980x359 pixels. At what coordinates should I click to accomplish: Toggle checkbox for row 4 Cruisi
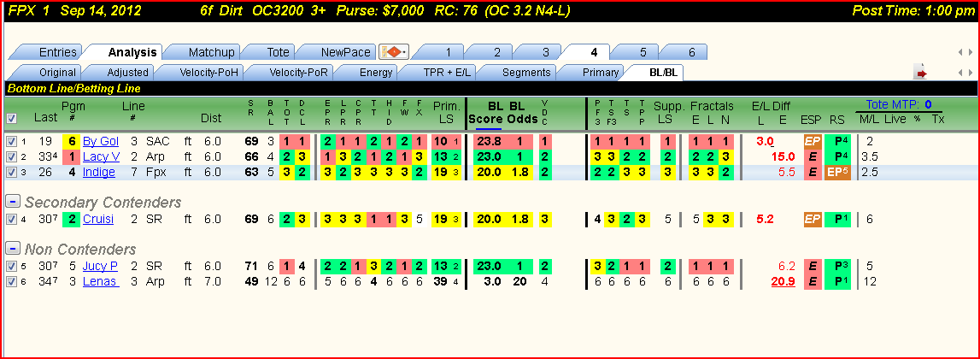point(9,220)
